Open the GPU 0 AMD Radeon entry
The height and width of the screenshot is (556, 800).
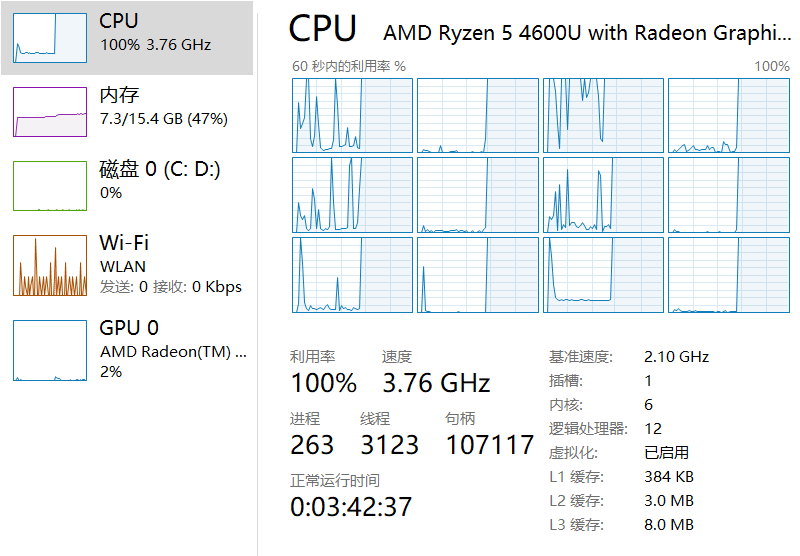point(170,349)
